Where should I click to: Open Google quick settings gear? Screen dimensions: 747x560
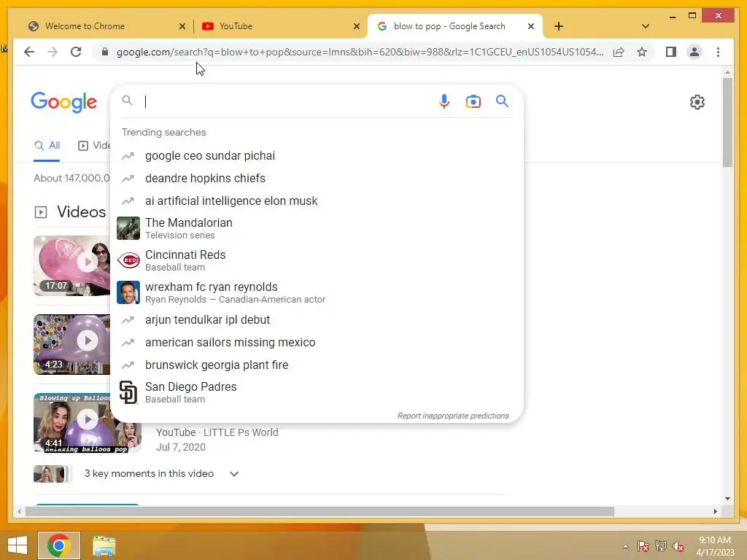(x=697, y=102)
